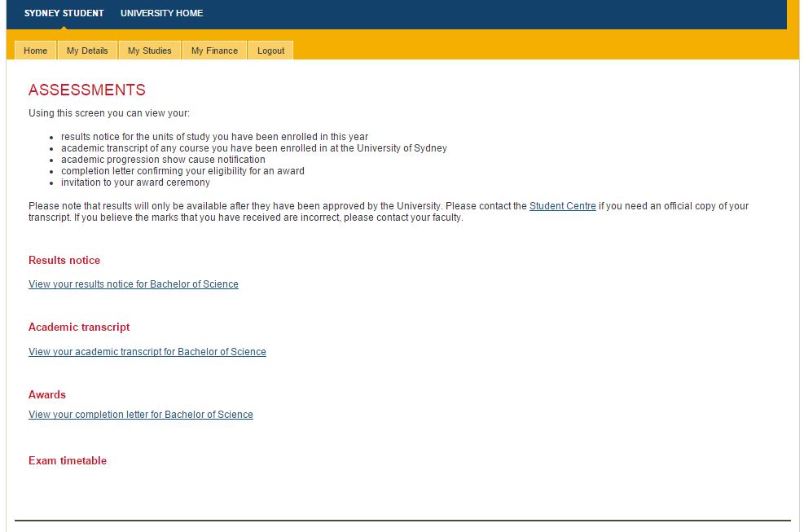
Task: Open academic transcript for Bachelor of Science
Action: [x=147, y=352]
